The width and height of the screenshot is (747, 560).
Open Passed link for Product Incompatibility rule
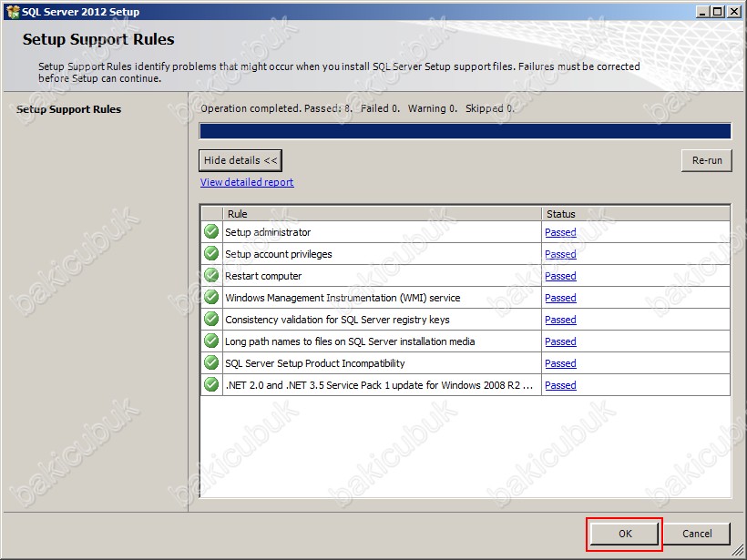pyautogui.click(x=560, y=364)
